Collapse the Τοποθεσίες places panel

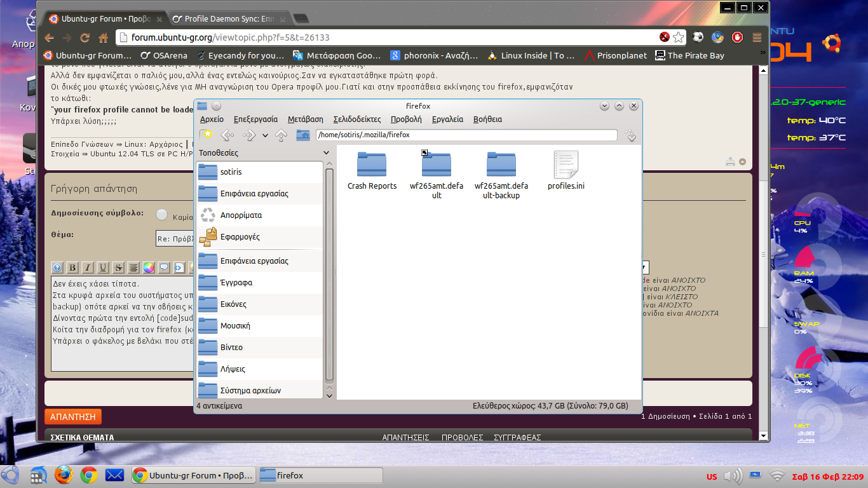click(x=327, y=153)
